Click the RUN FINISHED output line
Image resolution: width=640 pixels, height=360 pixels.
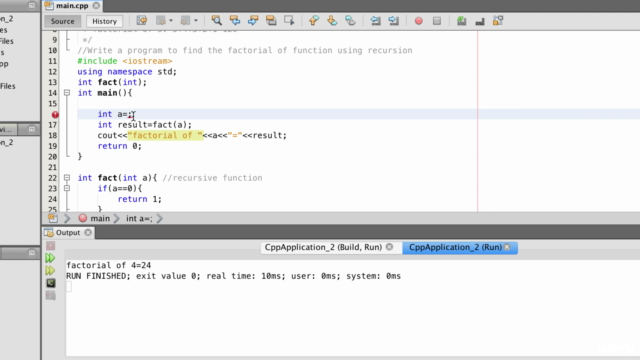(233, 276)
